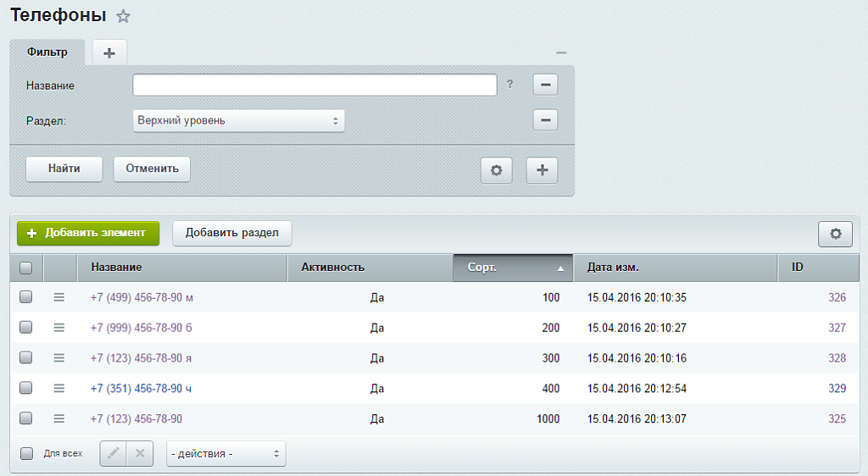Tick the select-all checkbox in table header
This screenshot has width=868, height=476.
point(25,268)
